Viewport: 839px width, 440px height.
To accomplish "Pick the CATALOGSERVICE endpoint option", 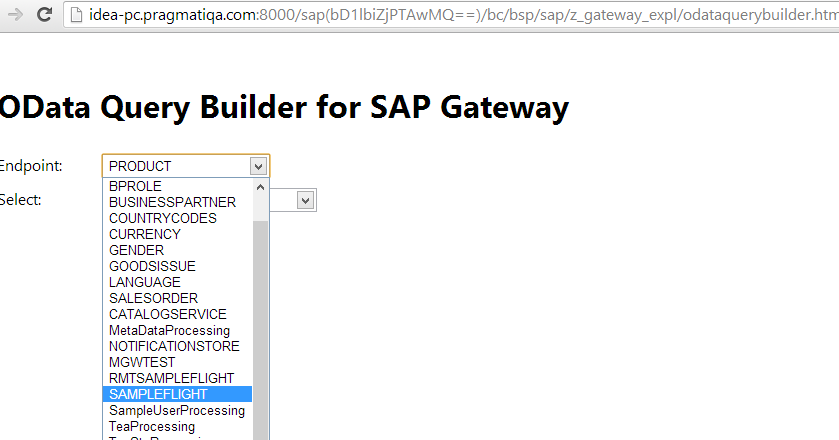I will pos(177,314).
